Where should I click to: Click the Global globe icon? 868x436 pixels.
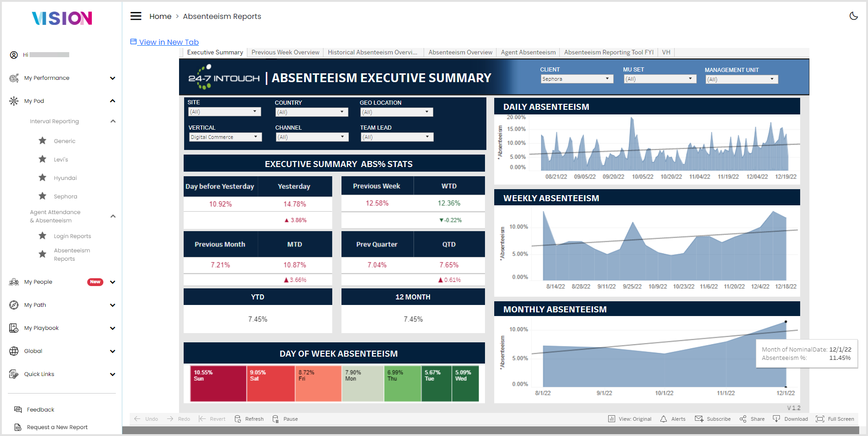(x=14, y=351)
